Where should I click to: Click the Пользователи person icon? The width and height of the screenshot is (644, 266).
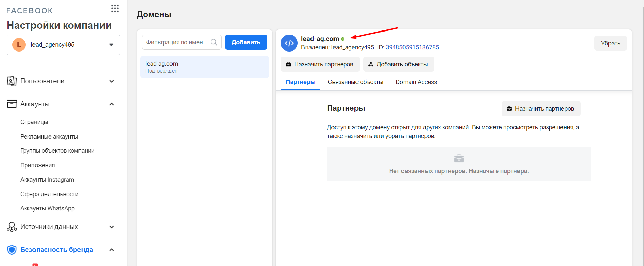12,81
